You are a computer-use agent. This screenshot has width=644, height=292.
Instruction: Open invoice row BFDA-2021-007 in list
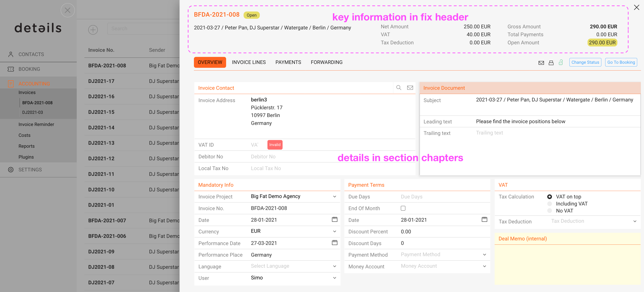tap(132, 221)
